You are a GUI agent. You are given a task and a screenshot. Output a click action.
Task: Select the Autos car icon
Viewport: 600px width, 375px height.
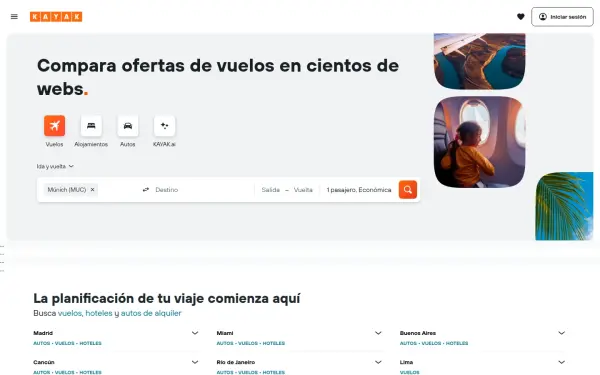128,126
